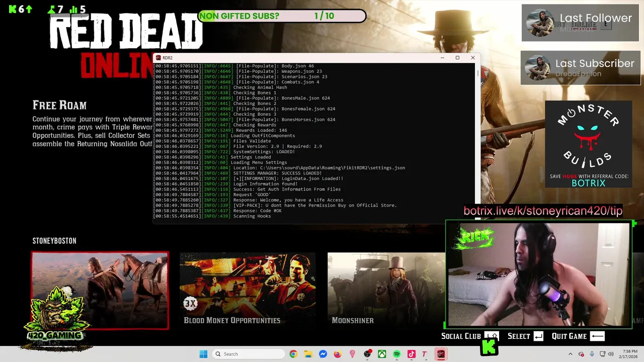Screen dimensions: 644x362
Task: Click the 420 Gaming logo badge
Action: pos(56,317)
